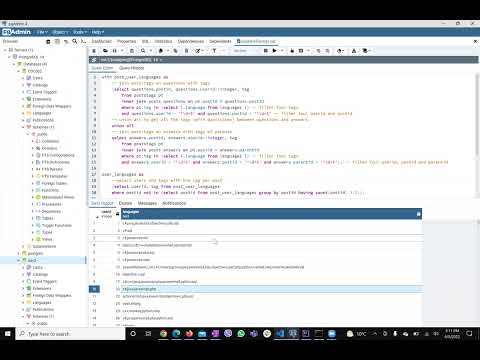
Task: Click the Delete rows trash icon
Action: pos(186,51)
